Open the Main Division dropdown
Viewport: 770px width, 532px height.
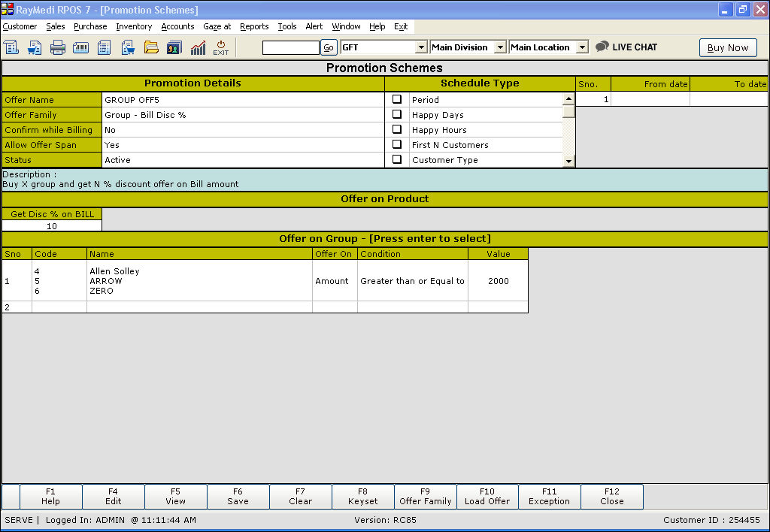(x=500, y=47)
